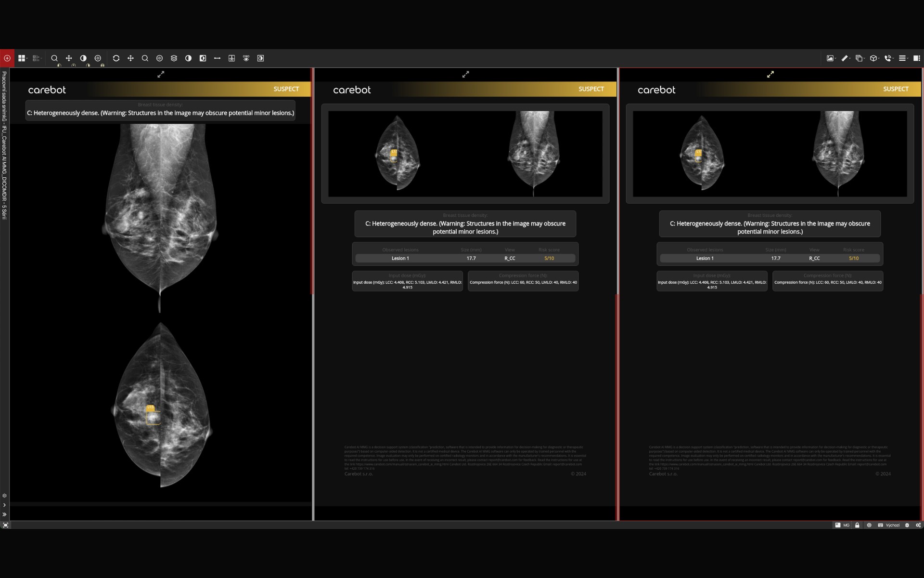This screenshot has width=924, height=578.
Task: Toggle the right side panel layout icon
Action: [x=917, y=58]
